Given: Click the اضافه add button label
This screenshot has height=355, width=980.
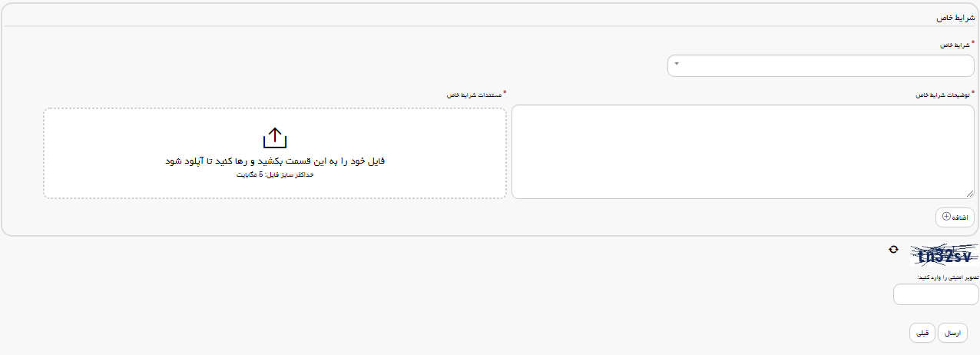Looking at the screenshot, I should click(959, 217).
